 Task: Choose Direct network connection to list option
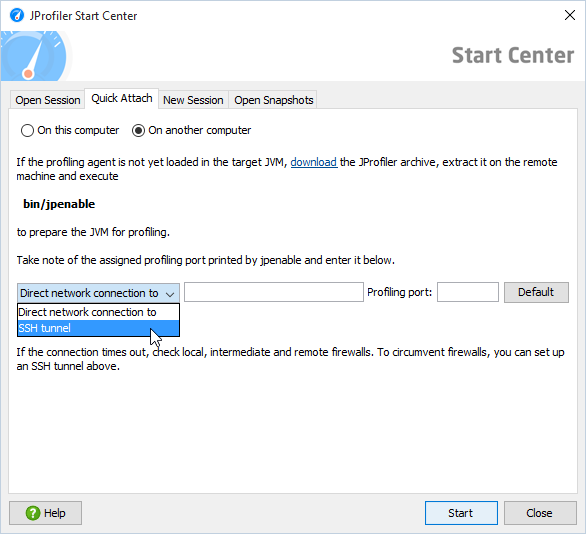pyautogui.click(x=98, y=312)
